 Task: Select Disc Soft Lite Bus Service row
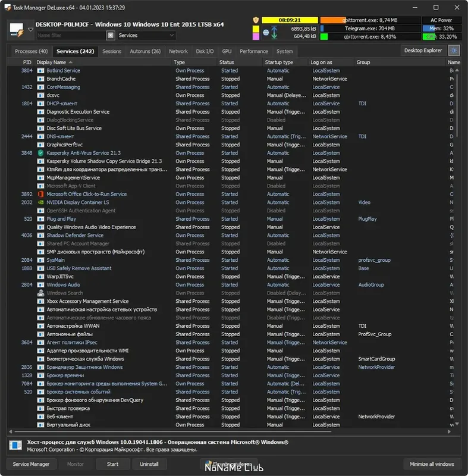coord(232,129)
